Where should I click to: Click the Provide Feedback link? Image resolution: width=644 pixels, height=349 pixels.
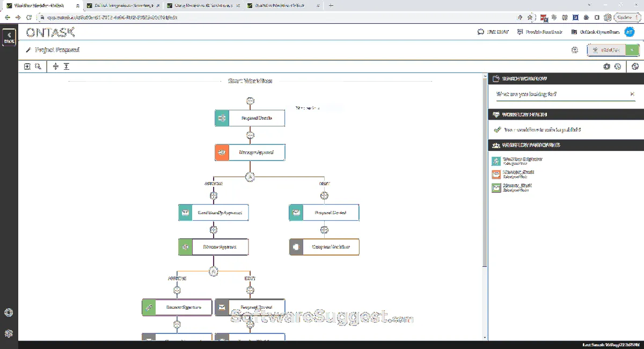(x=539, y=32)
